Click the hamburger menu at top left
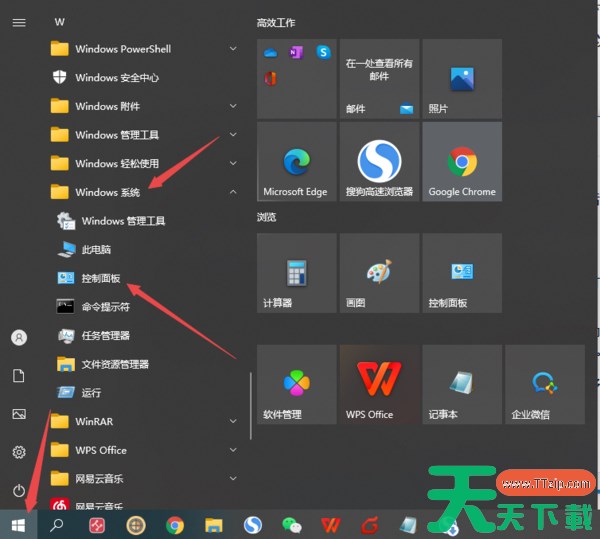The height and width of the screenshot is (539, 600). click(x=18, y=22)
